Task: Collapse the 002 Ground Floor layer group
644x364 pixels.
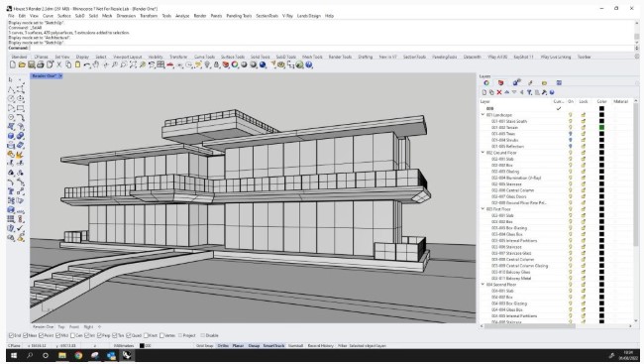Action: point(483,152)
